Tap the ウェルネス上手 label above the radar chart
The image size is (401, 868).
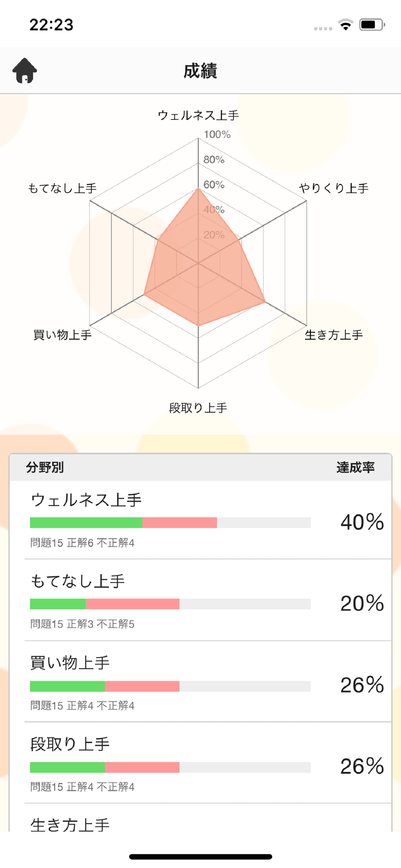click(x=198, y=115)
